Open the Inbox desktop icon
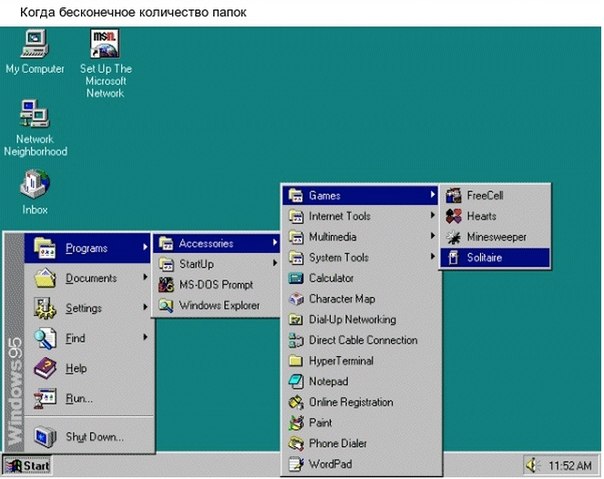Image resolution: width=604 pixels, height=479 pixels. [35, 184]
